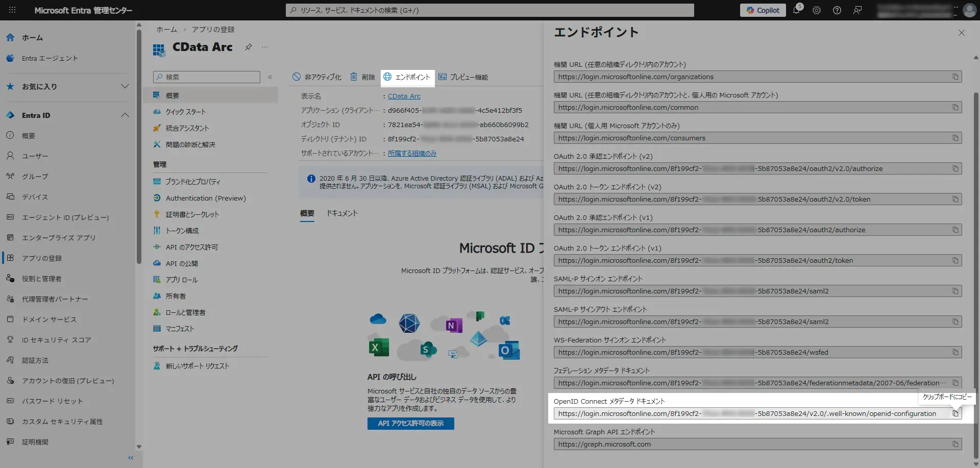Open the help question mark icon
This screenshot has height=468, width=980.
coord(837,10)
